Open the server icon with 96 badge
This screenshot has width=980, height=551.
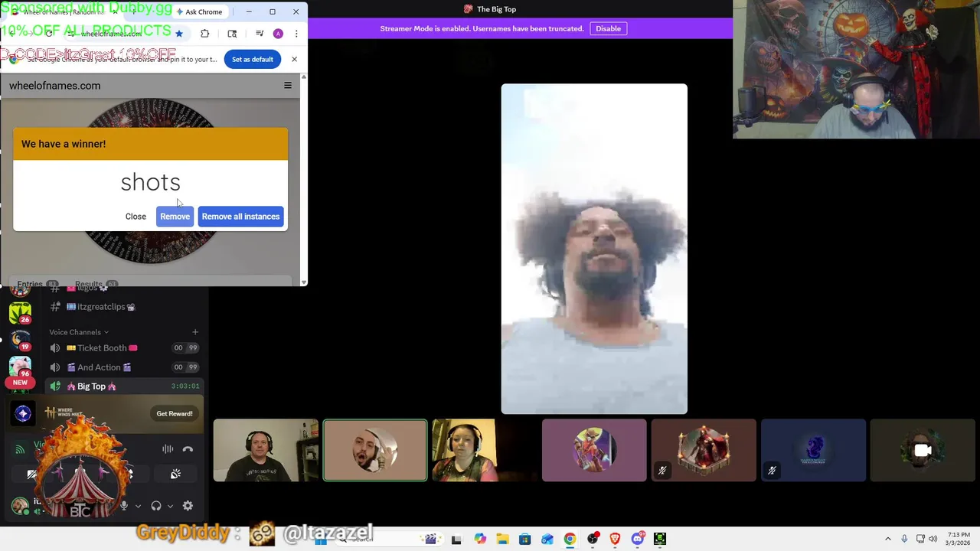point(20,368)
